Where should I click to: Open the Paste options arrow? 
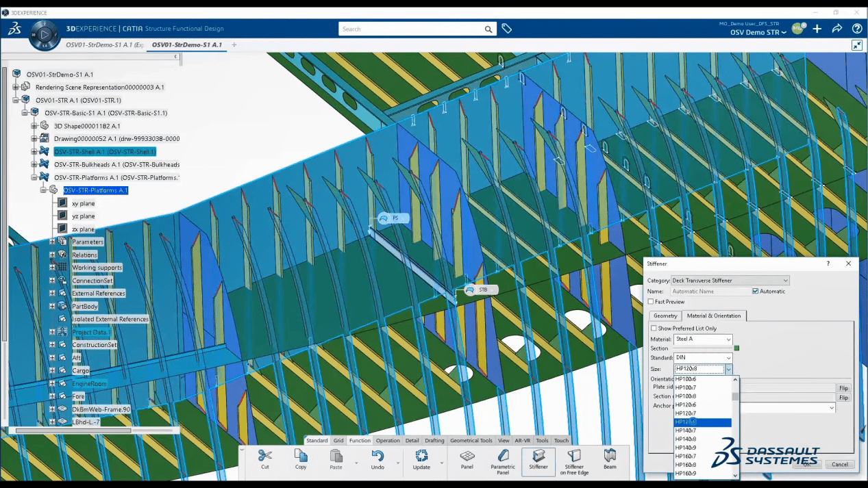coord(356,463)
